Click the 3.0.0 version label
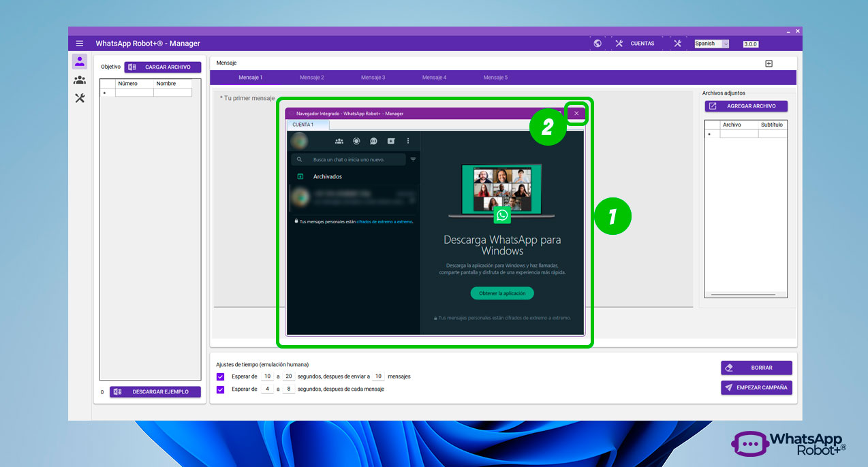This screenshot has width=868, height=467. pyautogui.click(x=750, y=44)
